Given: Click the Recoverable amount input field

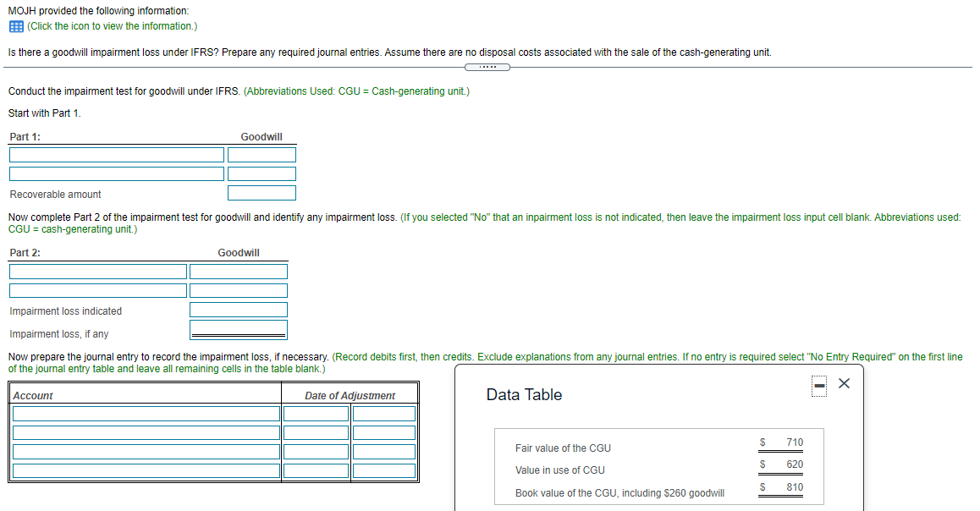Looking at the screenshot, I should pyautogui.click(x=262, y=192).
